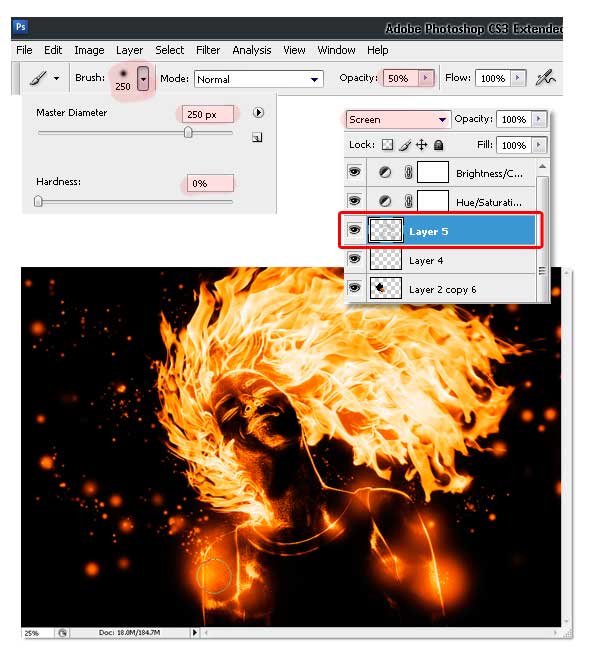
Task: Click the lock image pixels icon
Action: [x=404, y=145]
